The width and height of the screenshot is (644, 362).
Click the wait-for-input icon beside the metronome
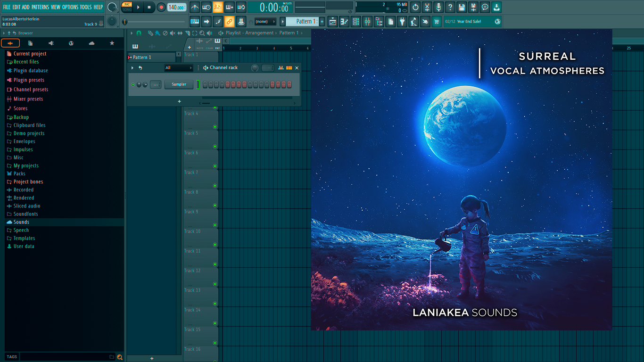pos(206,7)
